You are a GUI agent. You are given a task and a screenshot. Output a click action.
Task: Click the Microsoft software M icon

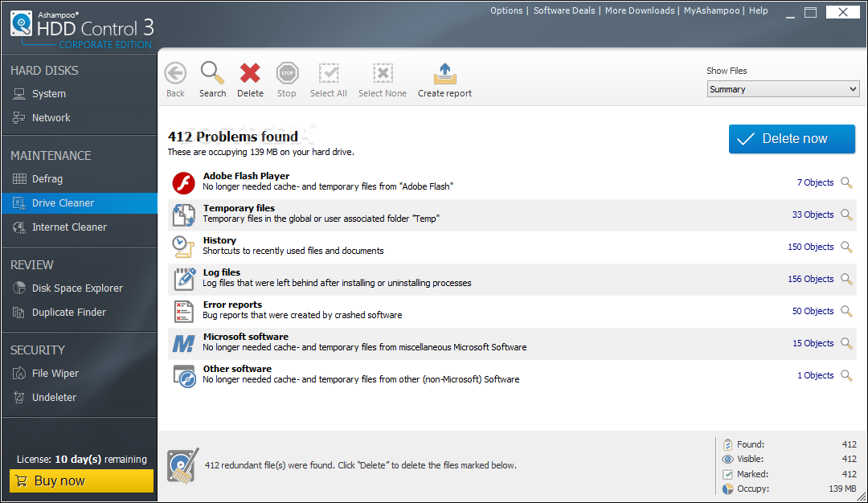pos(183,344)
